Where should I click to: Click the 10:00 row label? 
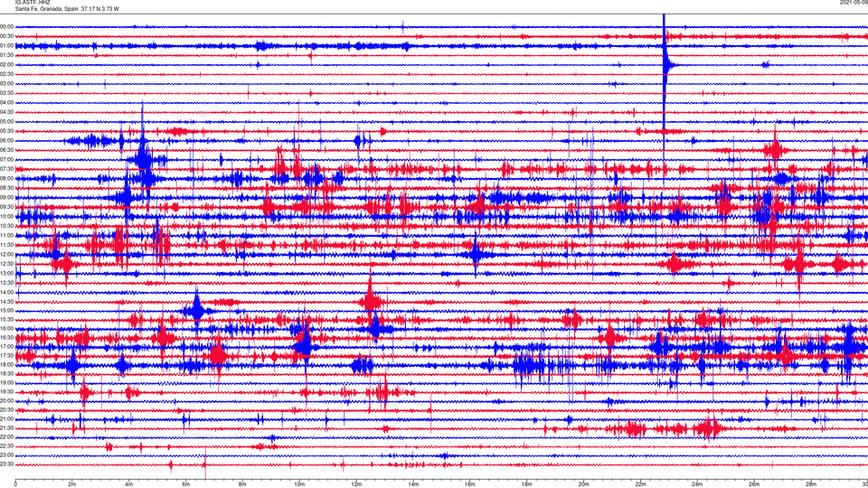6,216
